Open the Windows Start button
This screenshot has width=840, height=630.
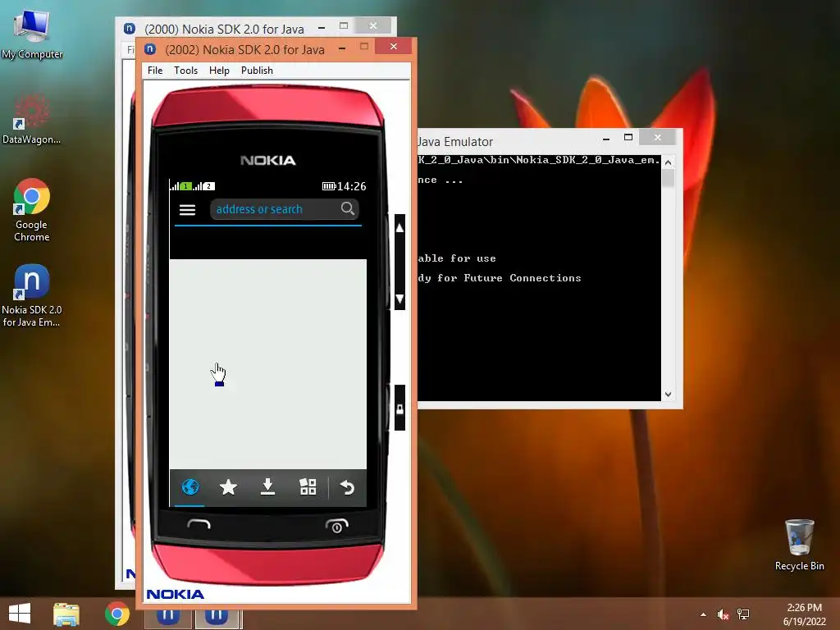pyautogui.click(x=20, y=614)
